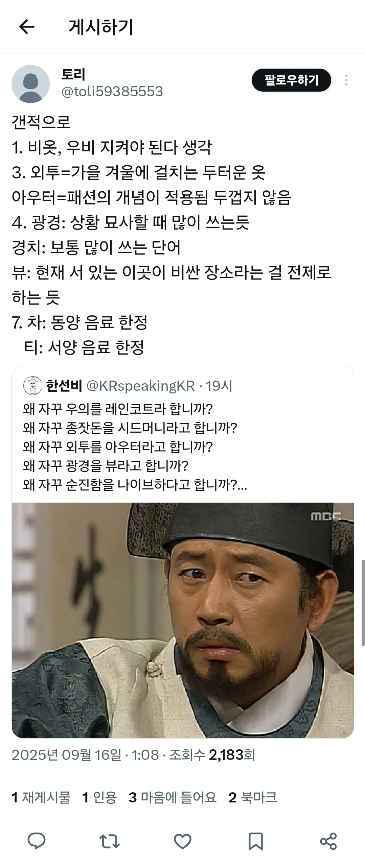
Task: Like the post with the heart icon
Action: click(183, 841)
